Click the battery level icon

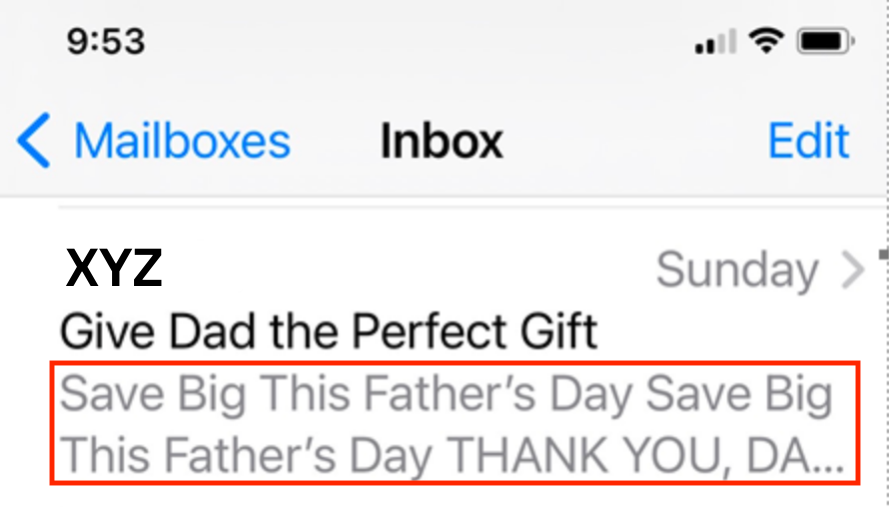point(825,42)
